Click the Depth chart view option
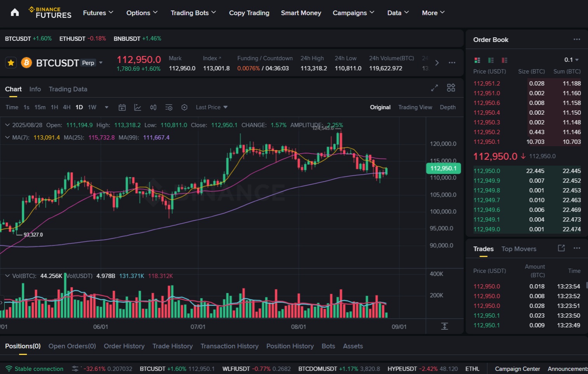Viewport: 588px width, 374px height. tap(448, 107)
